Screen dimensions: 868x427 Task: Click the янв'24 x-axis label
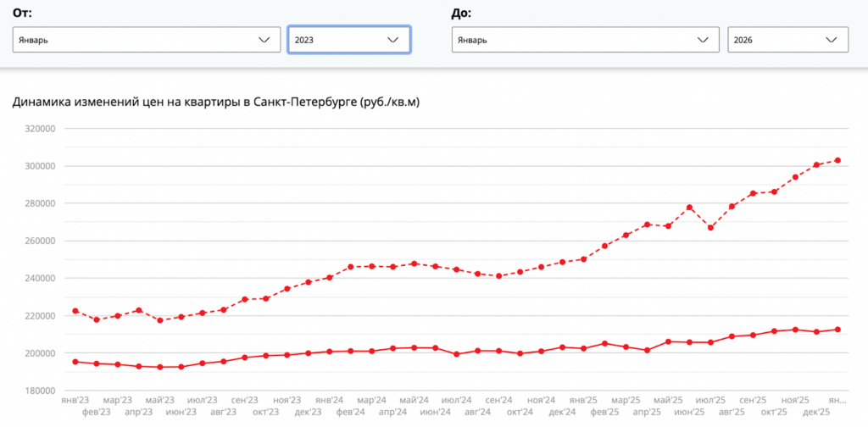click(x=329, y=400)
